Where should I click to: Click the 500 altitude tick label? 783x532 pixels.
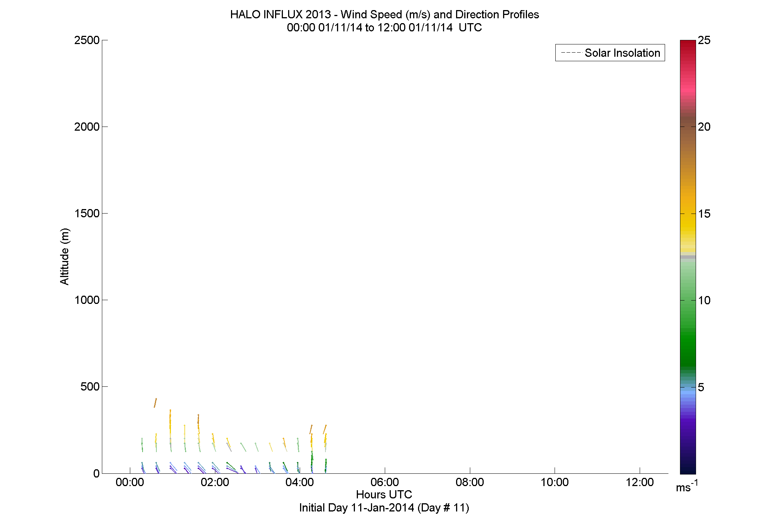(90, 387)
